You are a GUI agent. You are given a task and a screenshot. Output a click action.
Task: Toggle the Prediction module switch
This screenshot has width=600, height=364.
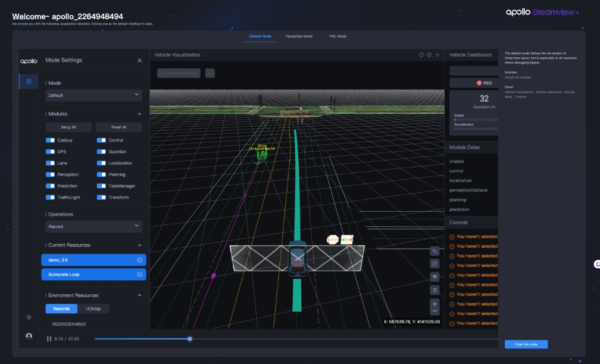point(50,186)
